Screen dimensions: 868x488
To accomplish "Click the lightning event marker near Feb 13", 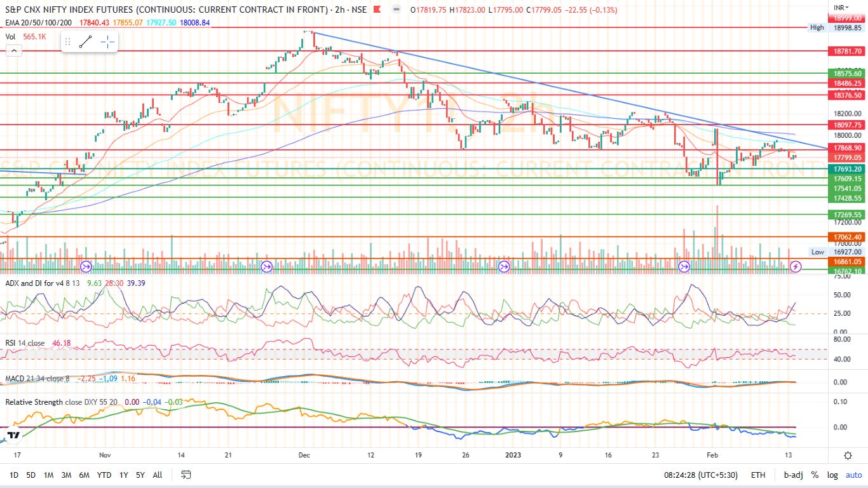I will [795, 267].
